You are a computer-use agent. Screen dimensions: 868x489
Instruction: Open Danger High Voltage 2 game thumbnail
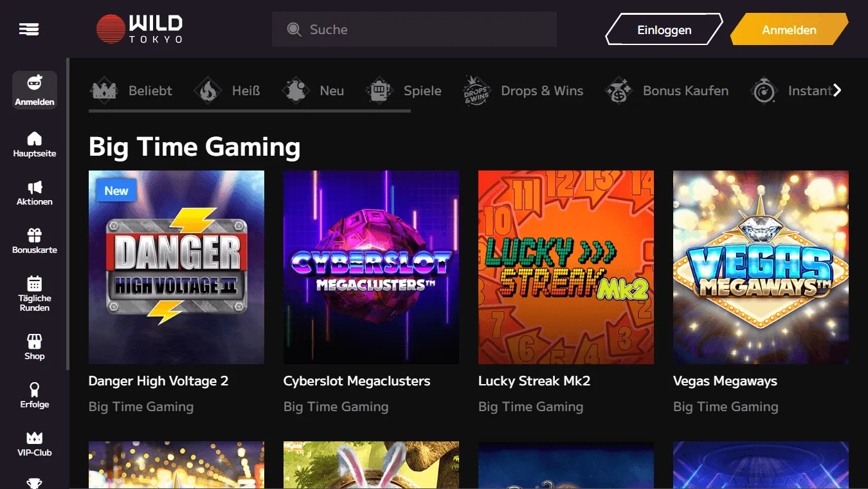(x=176, y=267)
